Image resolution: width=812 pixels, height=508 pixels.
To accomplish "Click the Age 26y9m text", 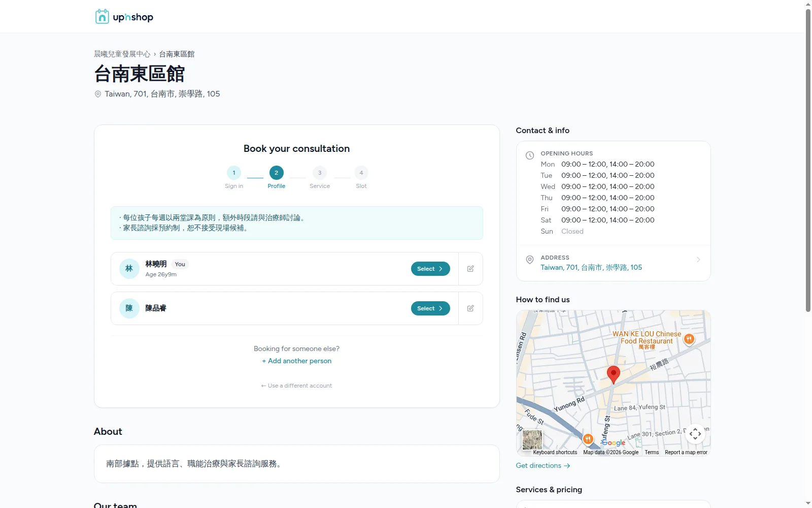I will pyautogui.click(x=161, y=274).
